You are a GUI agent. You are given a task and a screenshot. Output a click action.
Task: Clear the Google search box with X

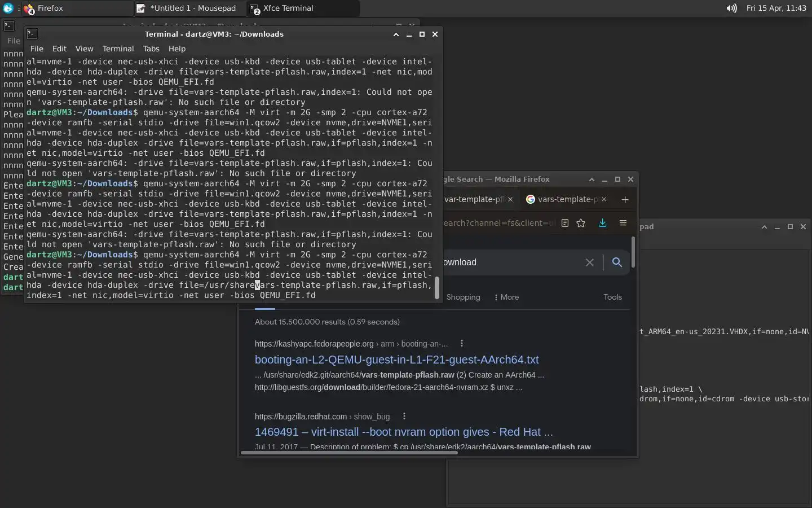(x=589, y=262)
